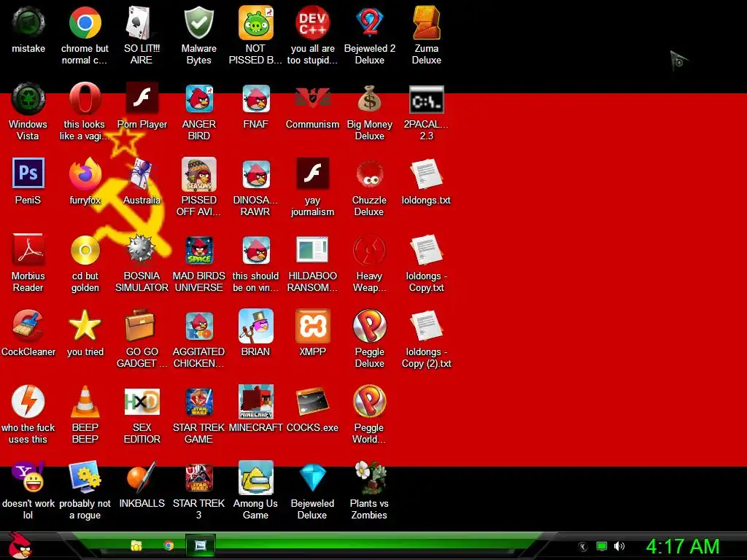Select the Opera 'this looks like a vagi...' icon

[x=85, y=98]
